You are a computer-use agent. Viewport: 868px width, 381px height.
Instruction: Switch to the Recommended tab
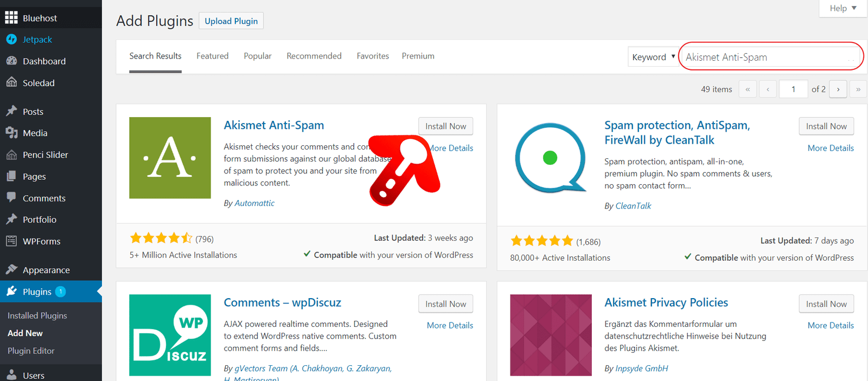point(314,56)
